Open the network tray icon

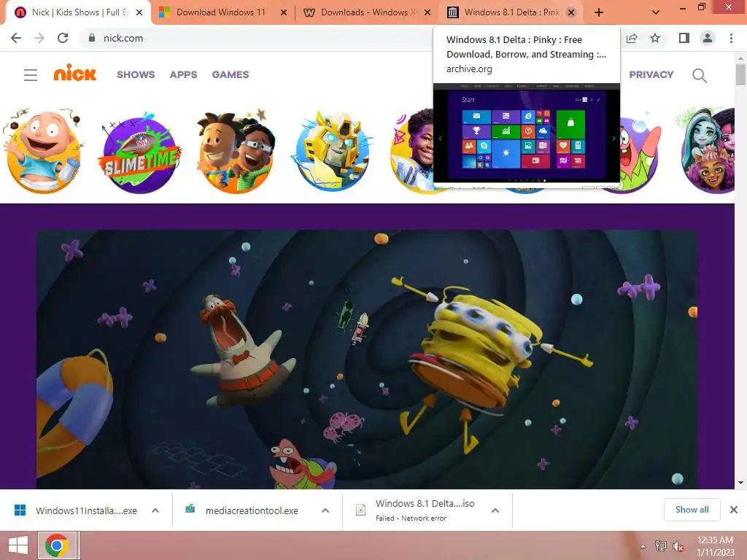[x=660, y=546]
